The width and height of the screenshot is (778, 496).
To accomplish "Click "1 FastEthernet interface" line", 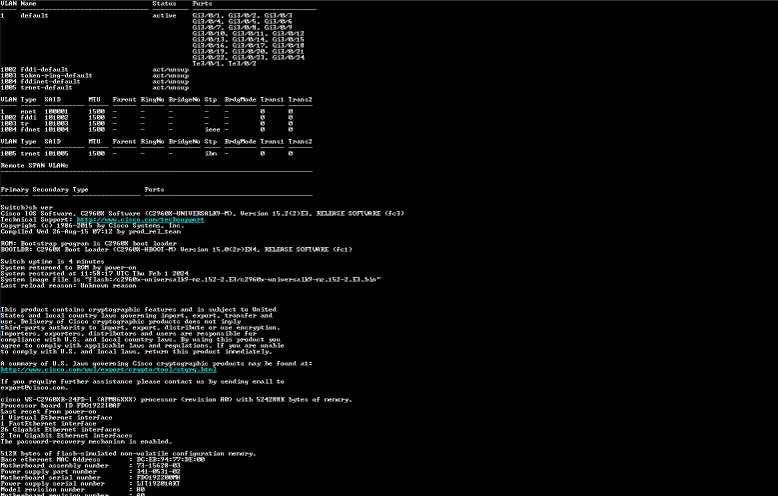I will click(x=49, y=424).
